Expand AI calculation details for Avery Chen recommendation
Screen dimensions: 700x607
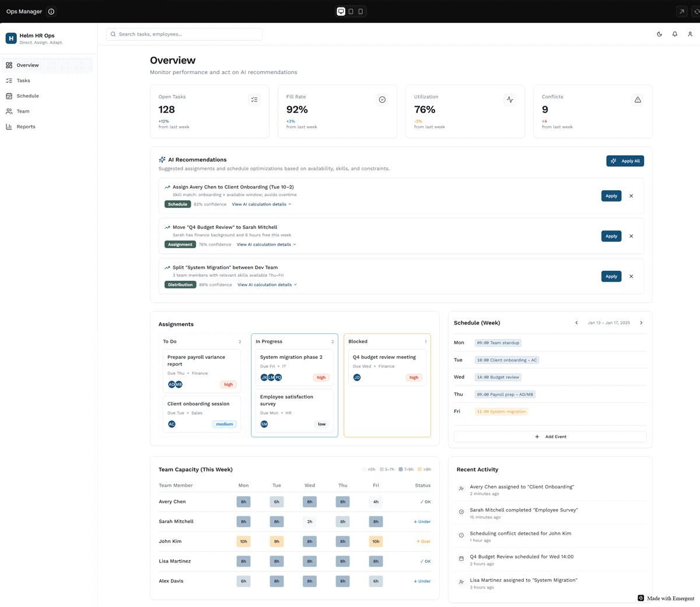261,204
